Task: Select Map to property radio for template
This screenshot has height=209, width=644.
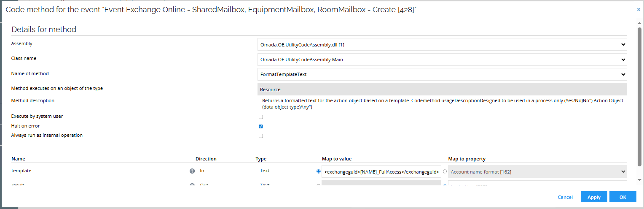Action: pyautogui.click(x=445, y=171)
